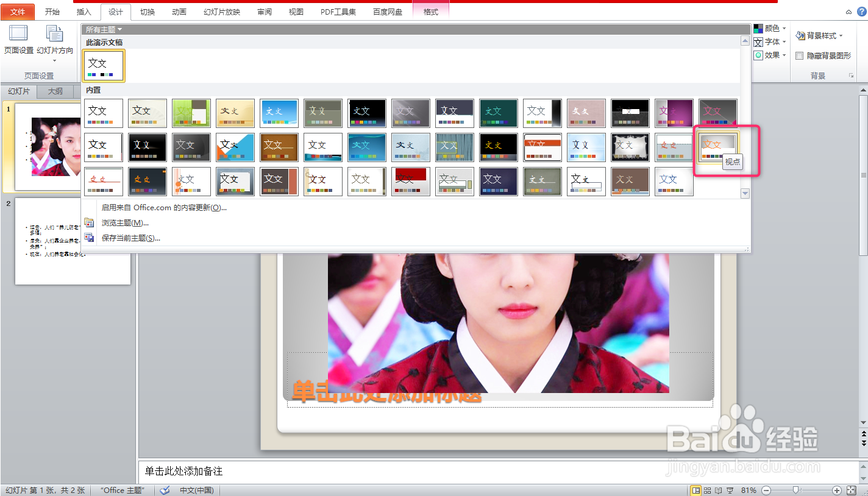The image size is (868, 496).
Task: Click the zoom slider handle
Action: (x=795, y=490)
